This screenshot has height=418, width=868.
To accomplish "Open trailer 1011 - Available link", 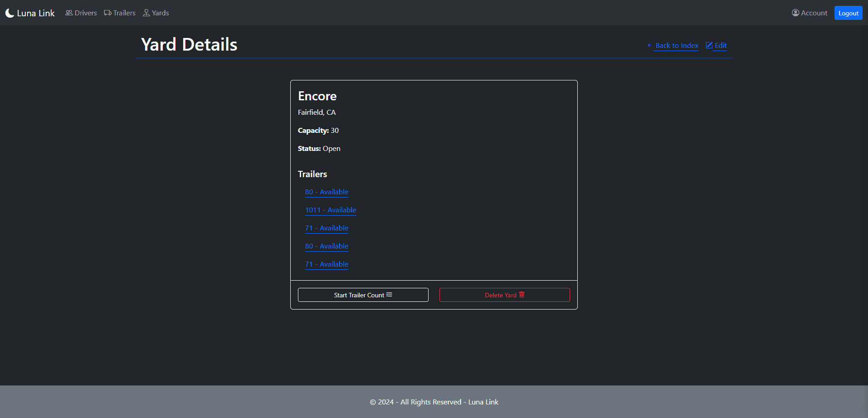I will click(330, 210).
